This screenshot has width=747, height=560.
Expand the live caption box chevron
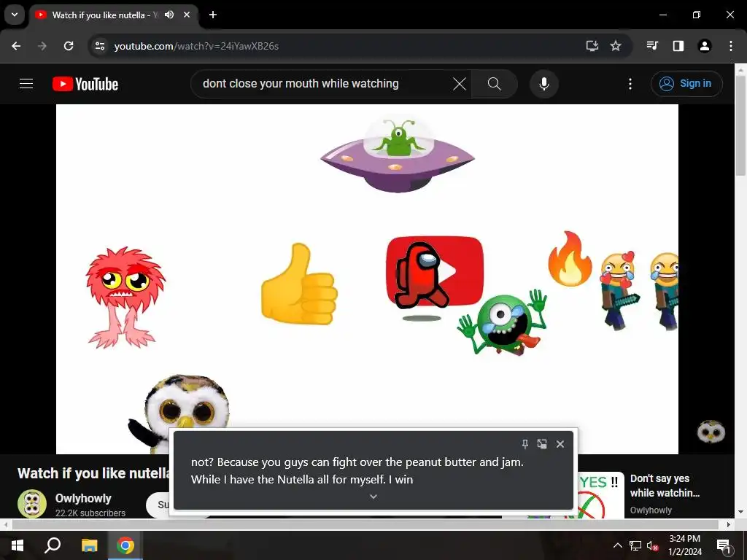(373, 497)
